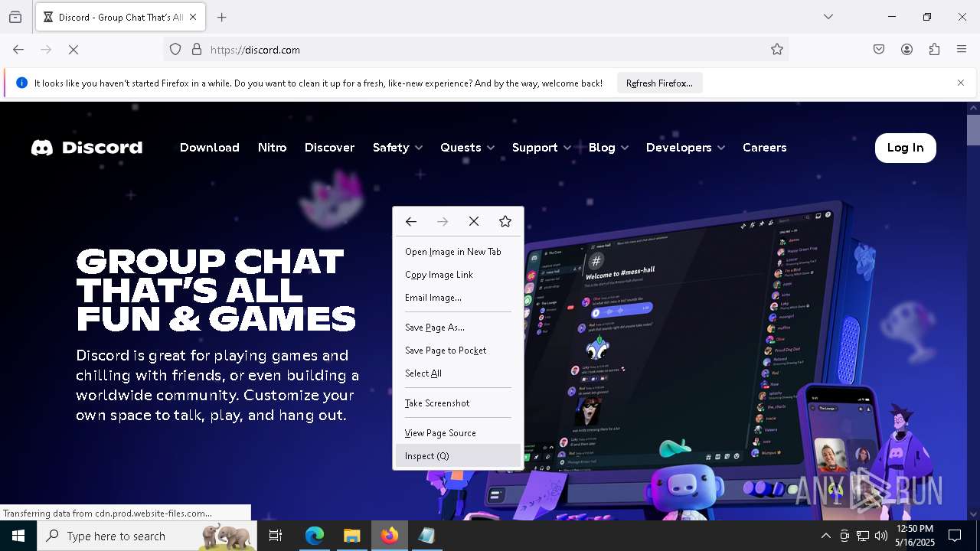The width and height of the screenshot is (980, 551).
Task: Stop page loading in toolbar
Action: (73, 50)
